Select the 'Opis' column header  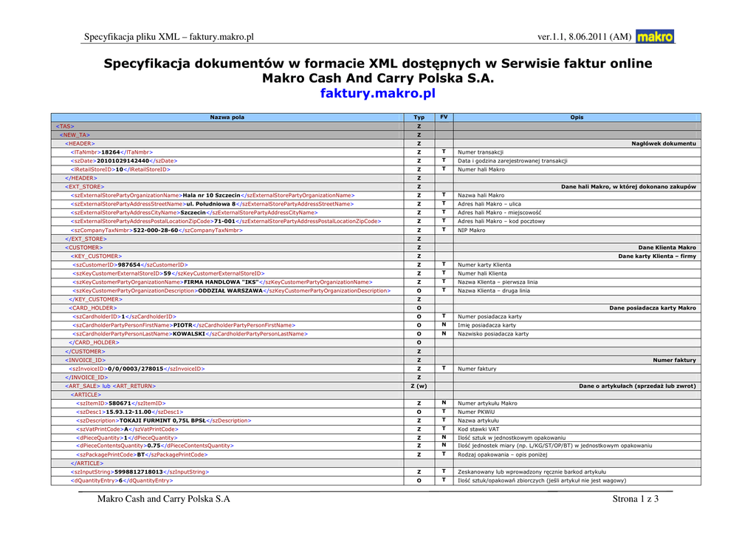[577, 117]
